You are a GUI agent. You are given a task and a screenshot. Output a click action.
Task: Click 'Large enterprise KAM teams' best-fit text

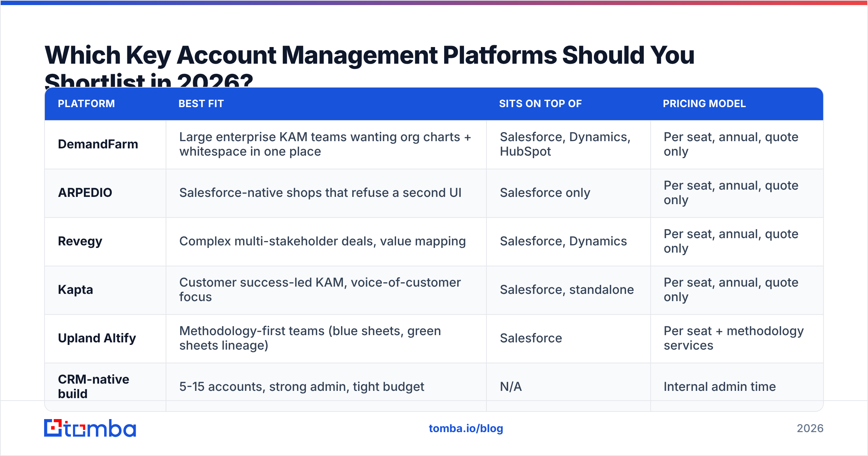coord(325,144)
